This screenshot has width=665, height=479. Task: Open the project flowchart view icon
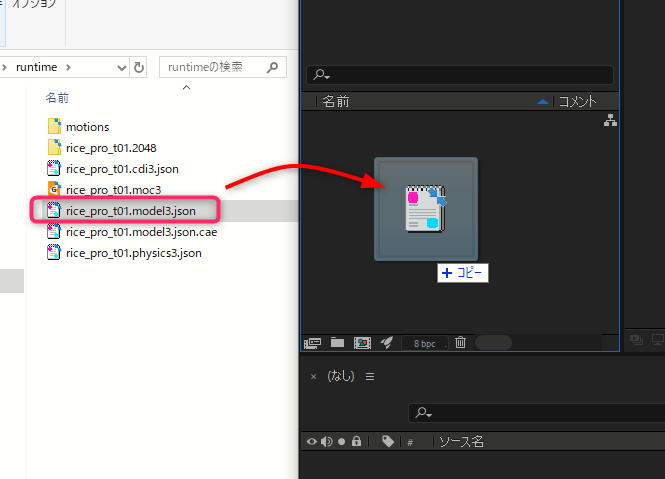(x=610, y=121)
